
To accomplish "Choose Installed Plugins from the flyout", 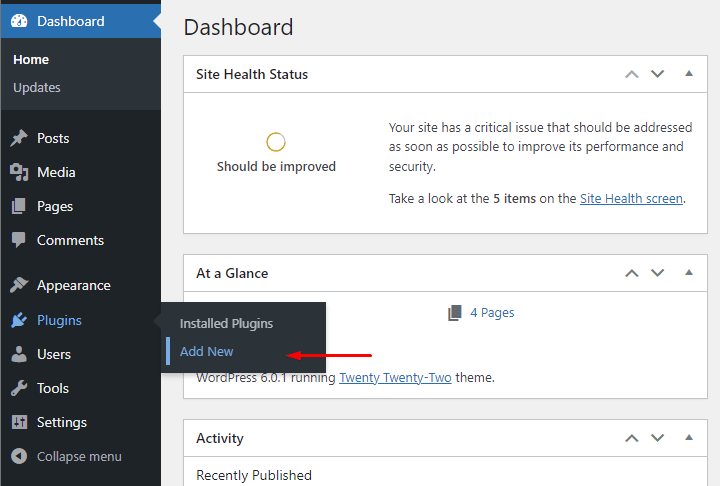I will tap(226, 323).
